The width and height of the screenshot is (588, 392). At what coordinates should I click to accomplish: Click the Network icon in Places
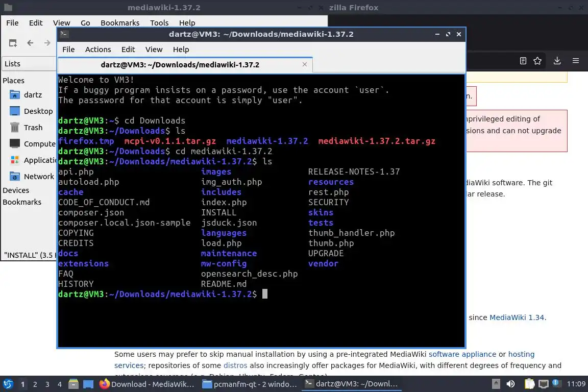coord(15,176)
